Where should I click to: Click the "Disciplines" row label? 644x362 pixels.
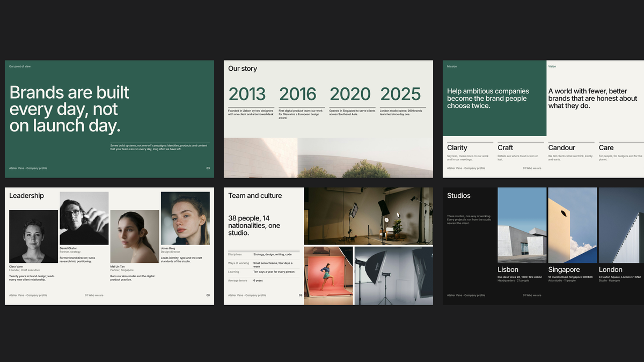pyautogui.click(x=235, y=254)
